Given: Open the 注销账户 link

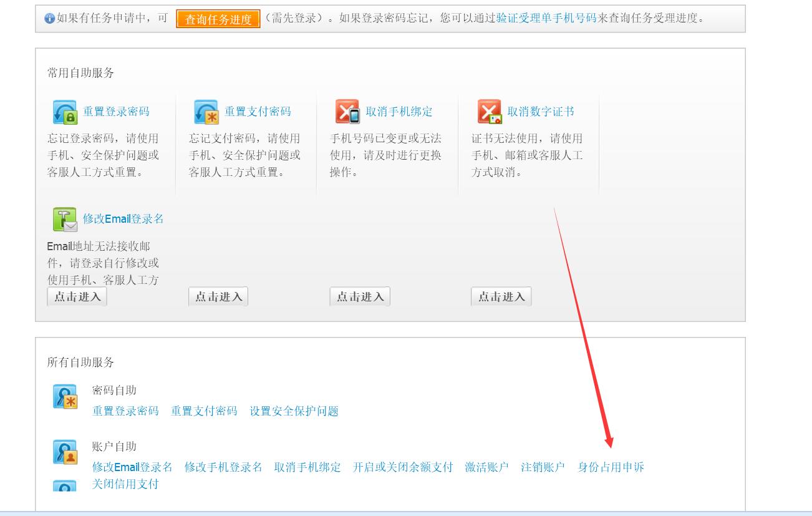Looking at the screenshot, I should pyautogui.click(x=543, y=467).
